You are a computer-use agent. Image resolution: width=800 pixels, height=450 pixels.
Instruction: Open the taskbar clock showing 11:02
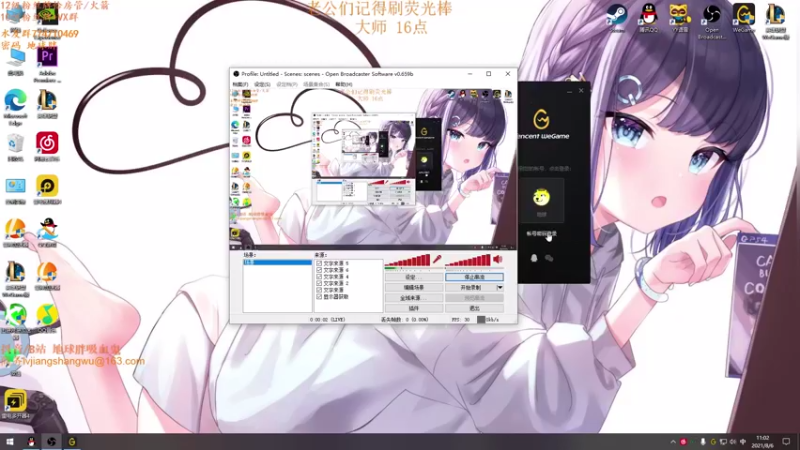pyautogui.click(x=762, y=441)
